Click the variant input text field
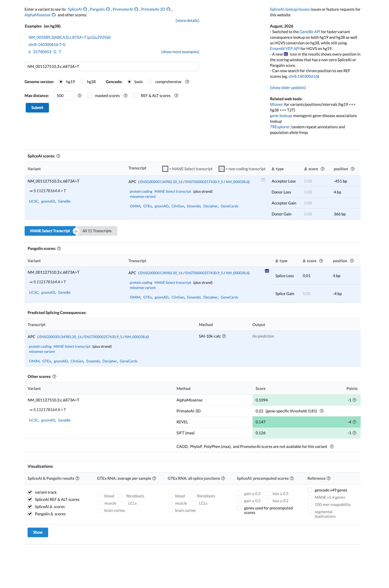389x588 pixels. [x=112, y=67]
